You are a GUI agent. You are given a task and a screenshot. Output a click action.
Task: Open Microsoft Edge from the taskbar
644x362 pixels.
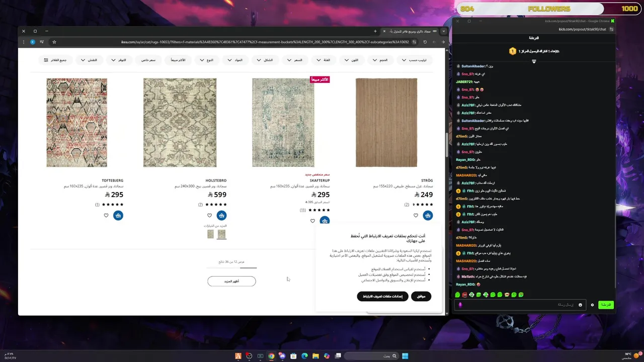click(304, 356)
